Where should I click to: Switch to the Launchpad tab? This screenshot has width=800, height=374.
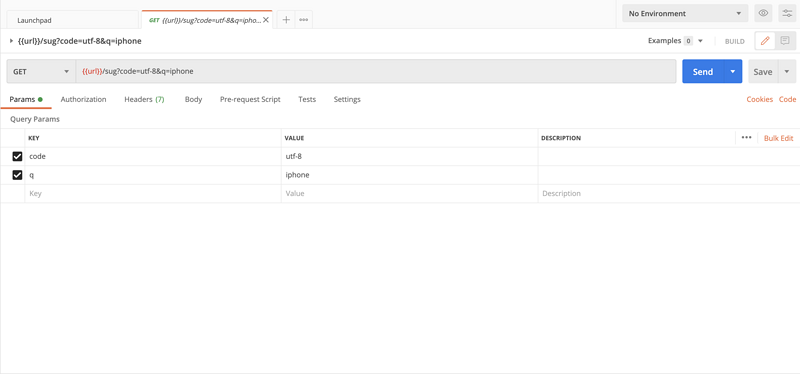pyautogui.click(x=73, y=20)
